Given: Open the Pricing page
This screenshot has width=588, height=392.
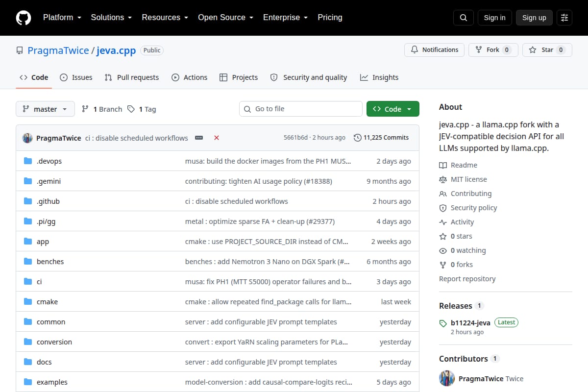Looking at the screenshot, I should 330,18.
